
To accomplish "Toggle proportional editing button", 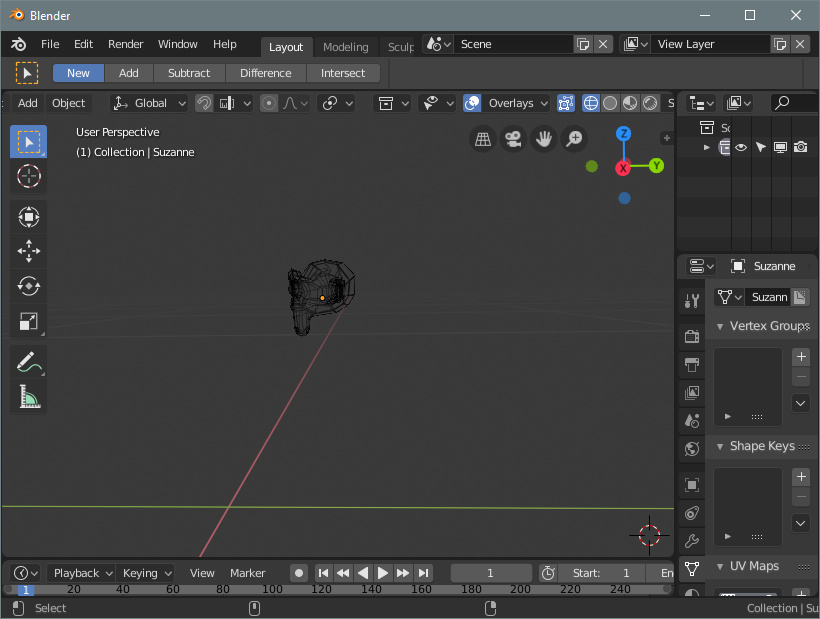I will pos(269,103).
